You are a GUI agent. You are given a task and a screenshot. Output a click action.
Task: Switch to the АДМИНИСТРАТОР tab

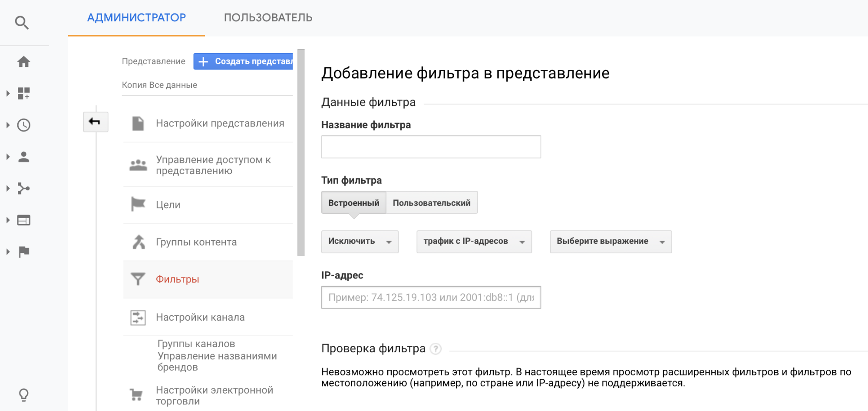pyautogui.click(x=136, y=18)
